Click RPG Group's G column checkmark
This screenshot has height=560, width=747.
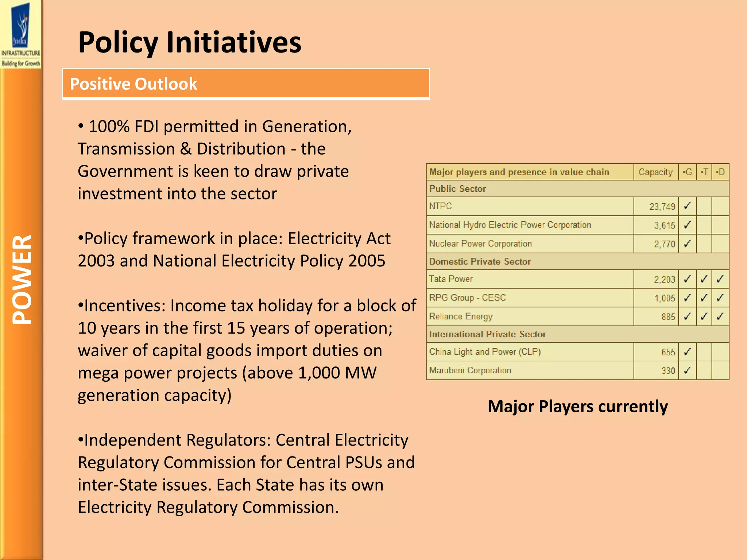pos(687,297)
